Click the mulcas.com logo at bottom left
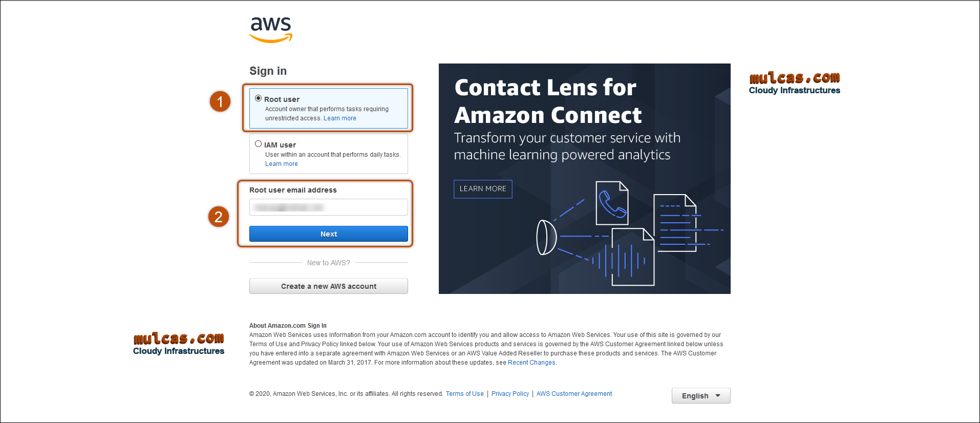Viewport: 980px width, 423px height. tap(179, 344)
